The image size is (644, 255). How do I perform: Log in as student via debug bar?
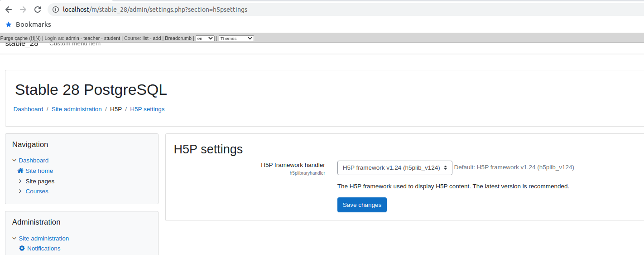tap(112, 38)
